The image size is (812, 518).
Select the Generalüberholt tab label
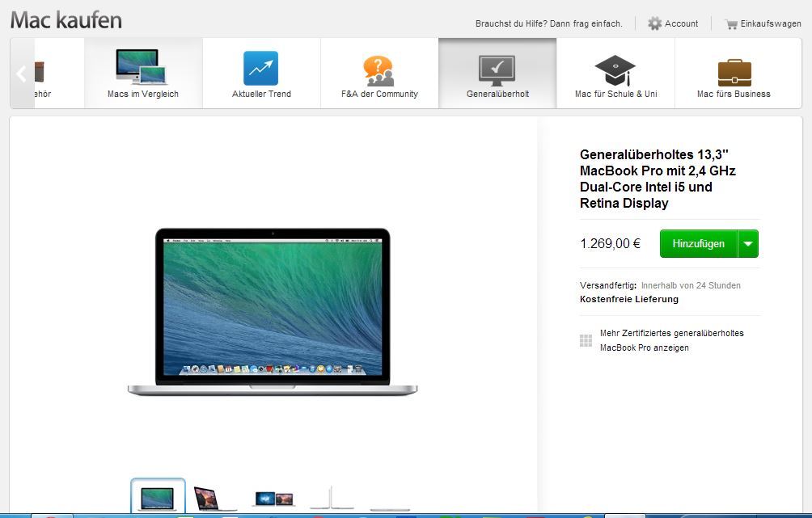pyautogui.click(x=497, y=94)
